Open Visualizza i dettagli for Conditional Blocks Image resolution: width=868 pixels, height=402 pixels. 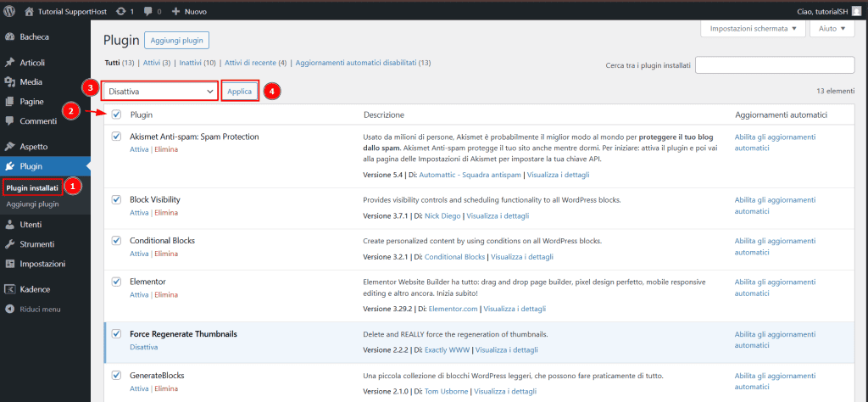pos(522,257)
